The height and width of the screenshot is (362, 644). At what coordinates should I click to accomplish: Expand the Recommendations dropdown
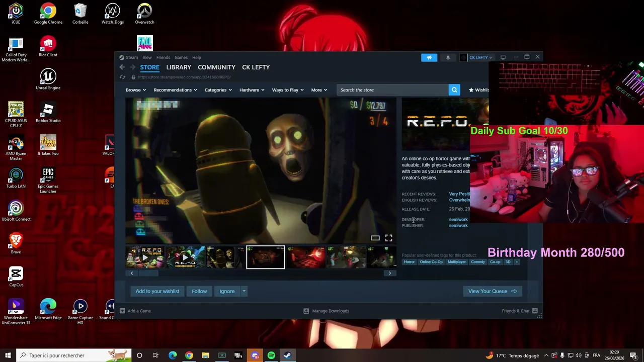176,90
